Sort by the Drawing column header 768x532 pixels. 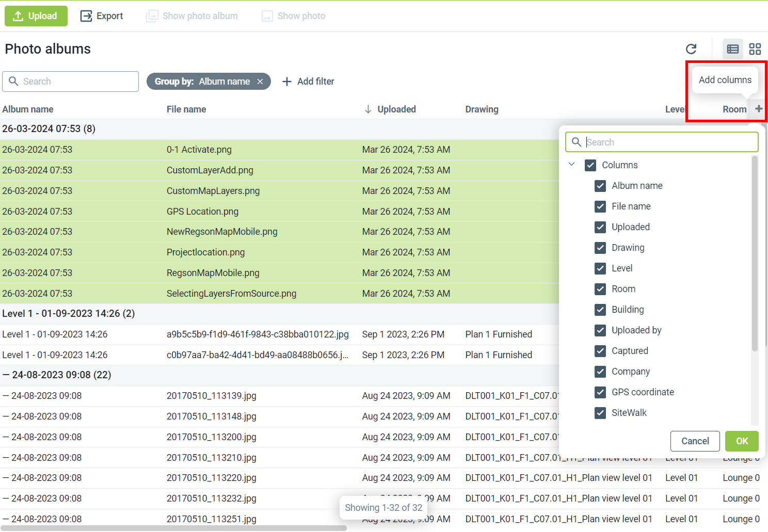pyautogui.click(x=482, y=109)
